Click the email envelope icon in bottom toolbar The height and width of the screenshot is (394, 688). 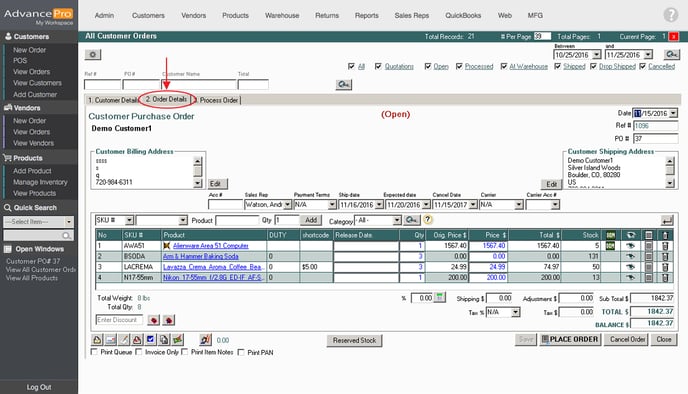pyautogui.click(x=111, y=340)
